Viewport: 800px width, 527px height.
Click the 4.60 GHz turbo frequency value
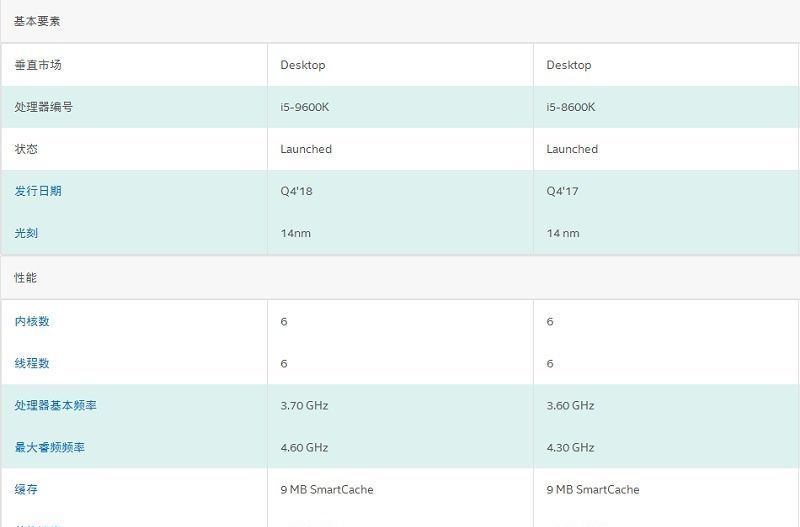[x=304, y=448]
